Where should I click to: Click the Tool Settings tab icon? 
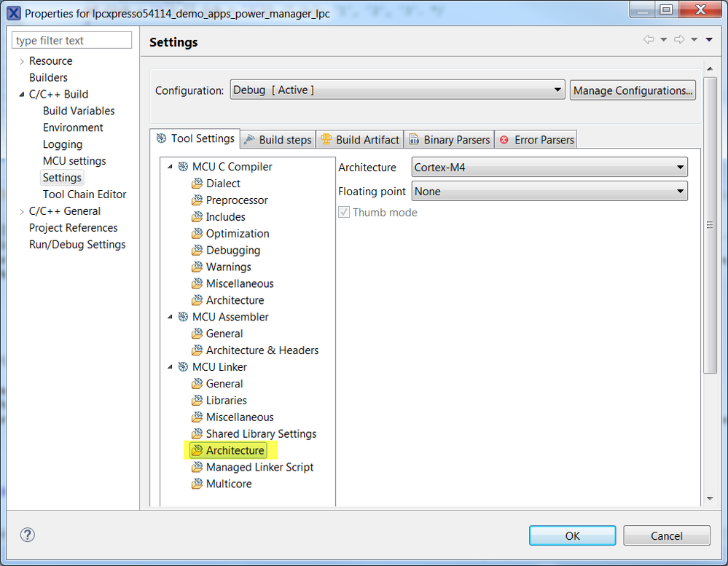tap(161, 138)
